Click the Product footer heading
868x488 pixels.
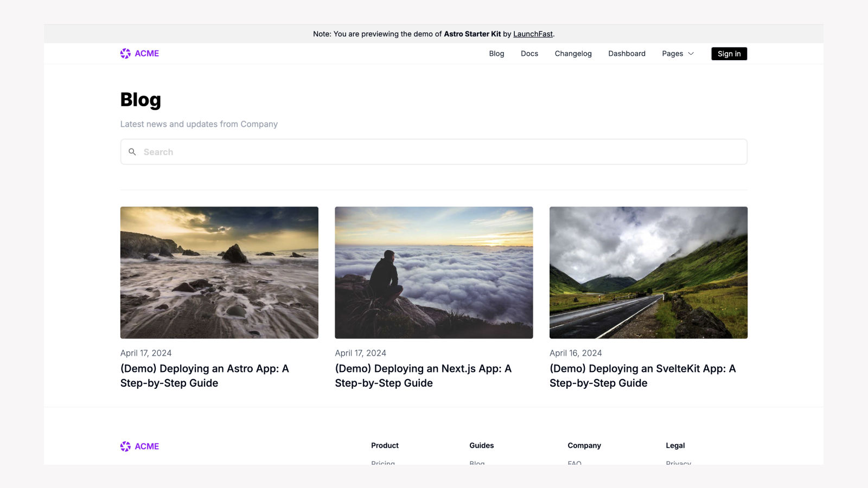tap(385, 445)
